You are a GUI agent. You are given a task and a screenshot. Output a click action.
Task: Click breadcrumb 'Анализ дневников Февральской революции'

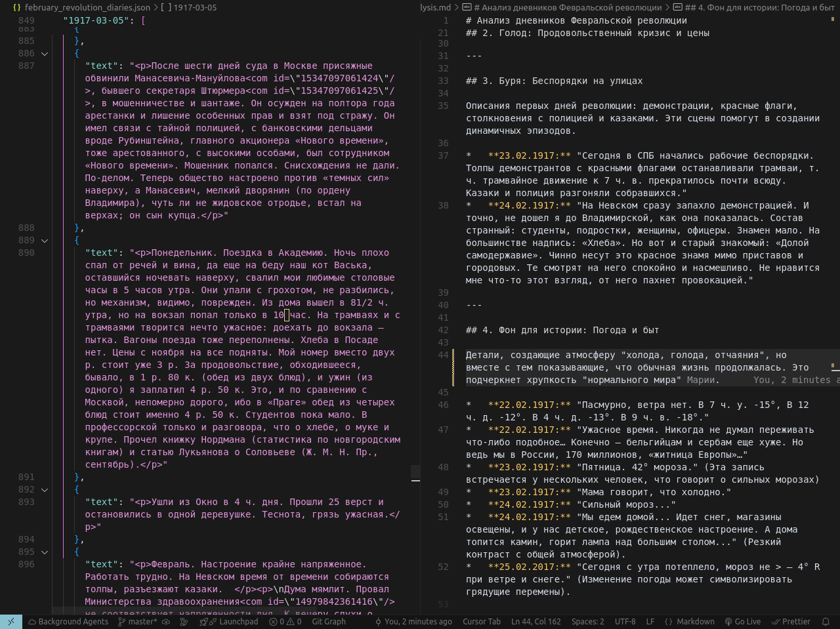pyautogui.click(x=568, y=7)
